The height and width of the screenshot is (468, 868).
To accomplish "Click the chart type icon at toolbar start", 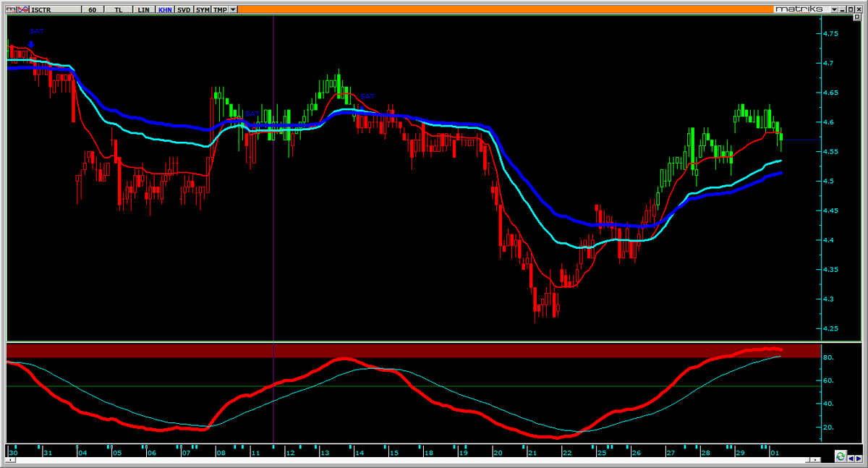I will (11, 9).
